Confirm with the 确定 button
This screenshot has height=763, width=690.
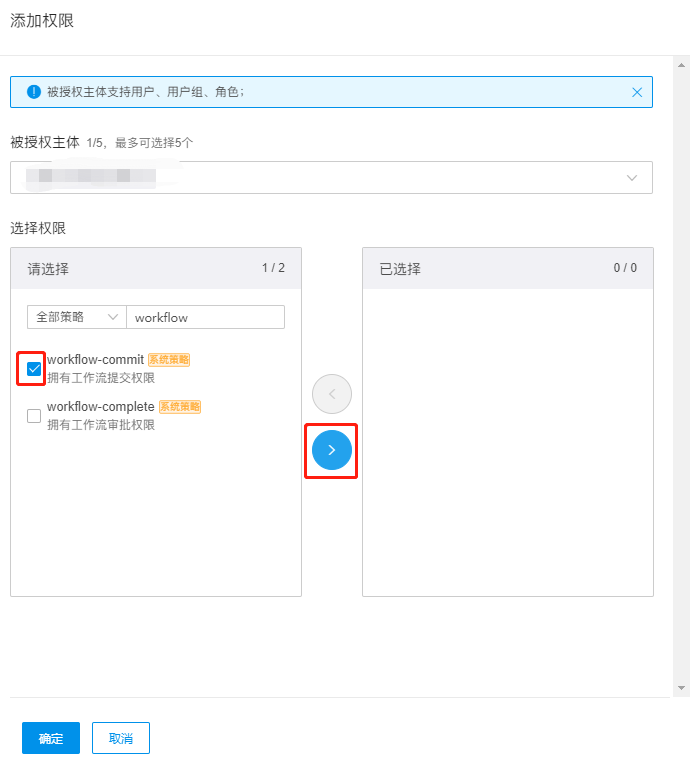coord(51,738)
